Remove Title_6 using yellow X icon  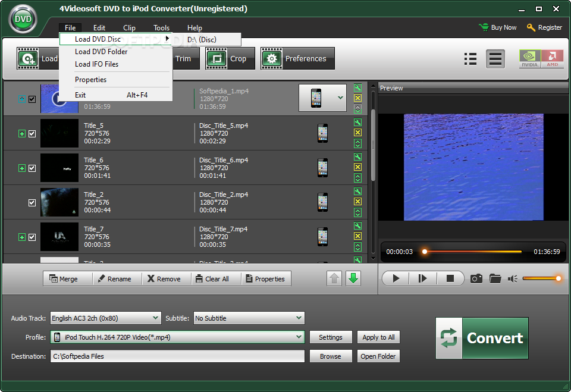pyautogui.click(x=357, y=167)
